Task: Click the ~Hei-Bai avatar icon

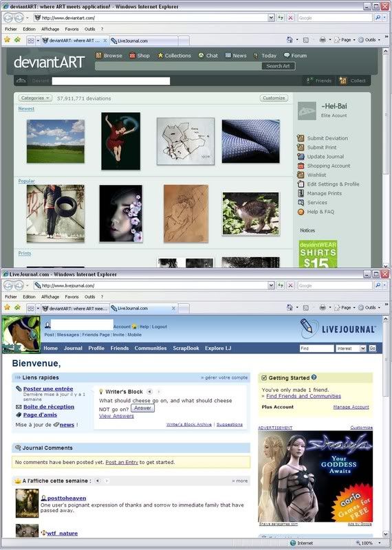Action: click(x=307, y=111)
